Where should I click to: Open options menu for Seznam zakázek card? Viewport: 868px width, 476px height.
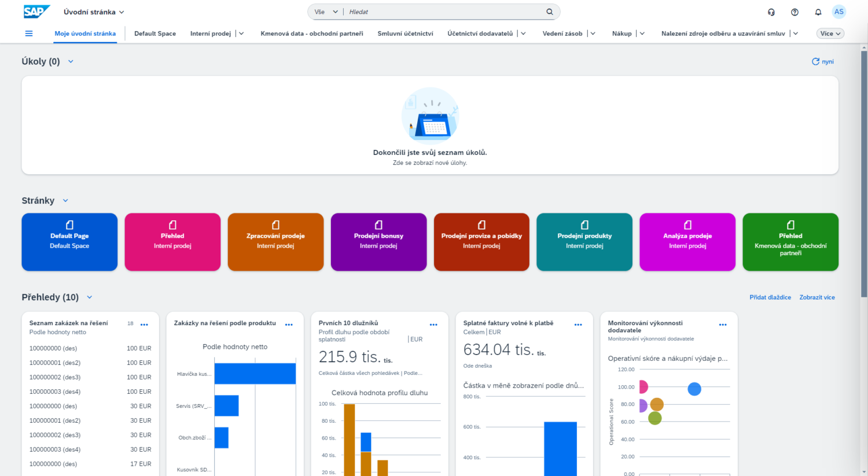pos(144,325)
